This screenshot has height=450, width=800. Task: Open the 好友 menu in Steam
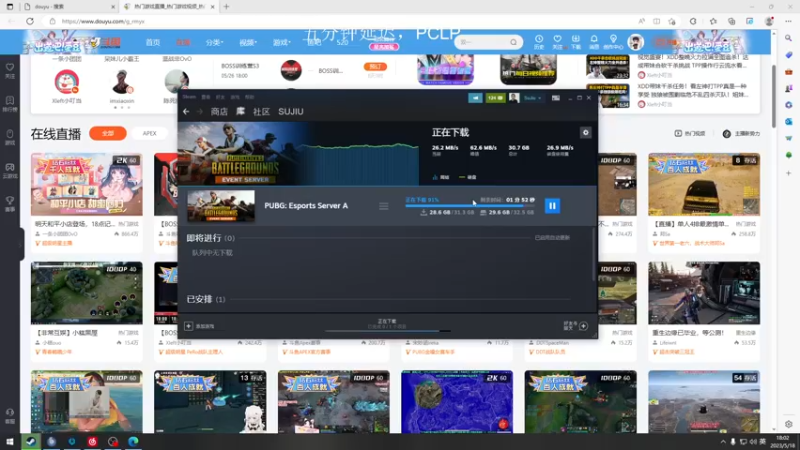coord(220,97)
